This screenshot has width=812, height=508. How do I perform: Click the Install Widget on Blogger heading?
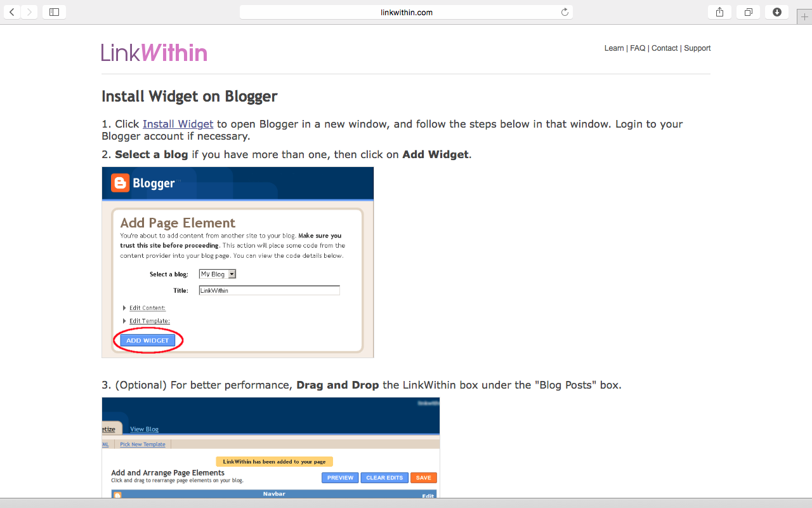[190, 97]
